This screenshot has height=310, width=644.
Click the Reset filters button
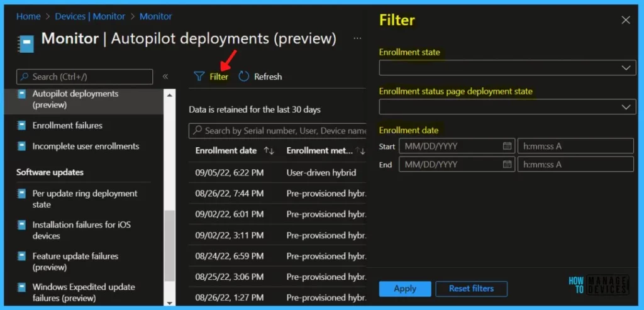click(472, 289)
